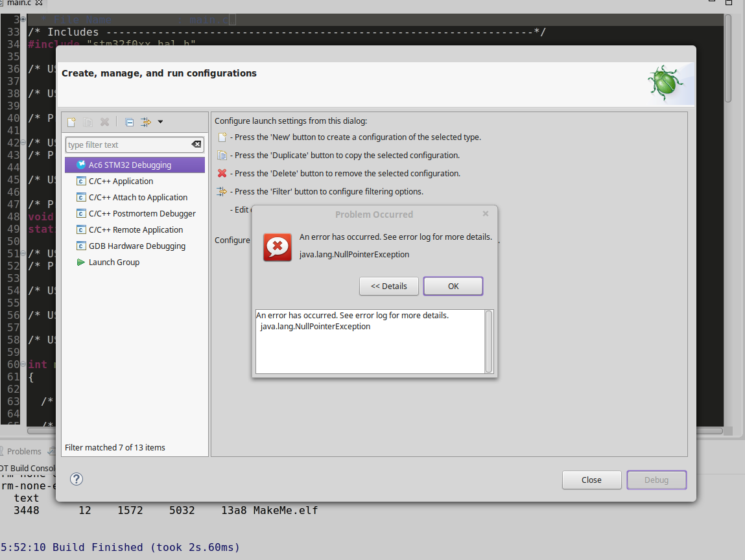Click the New launch configuration icon
Image resolution: width=745 pixels, height=560 pixels.
[x=72, y=122]
